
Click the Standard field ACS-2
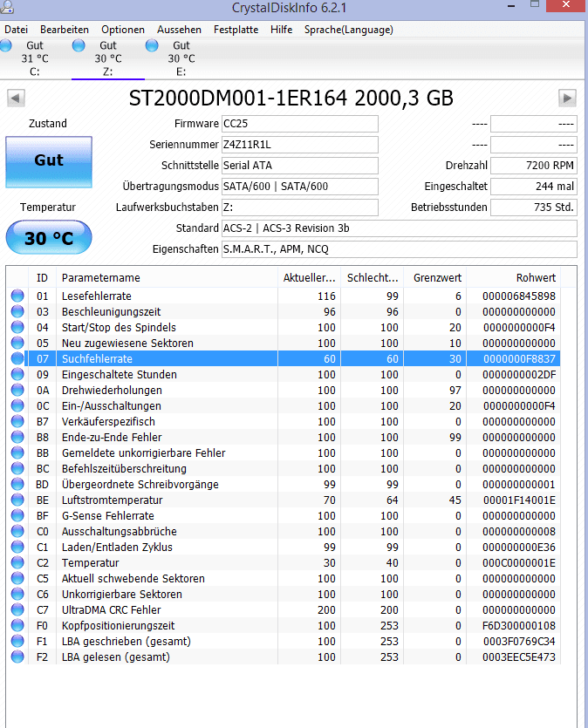400,228
